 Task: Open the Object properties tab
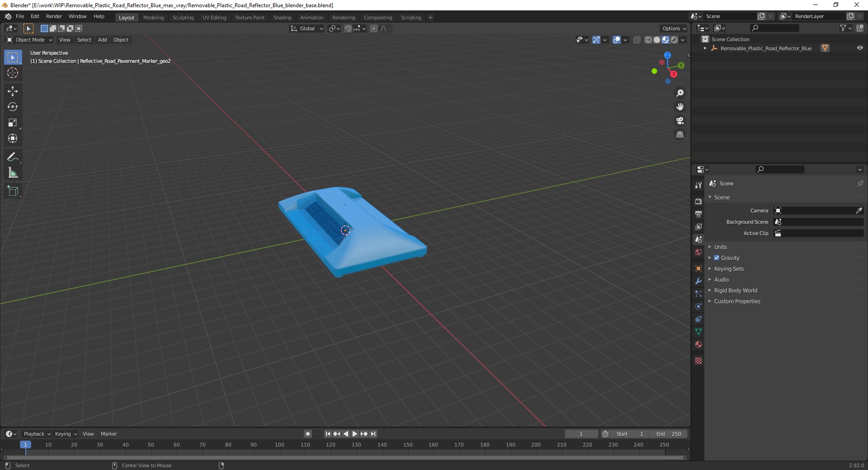click(x=698, y=268)
